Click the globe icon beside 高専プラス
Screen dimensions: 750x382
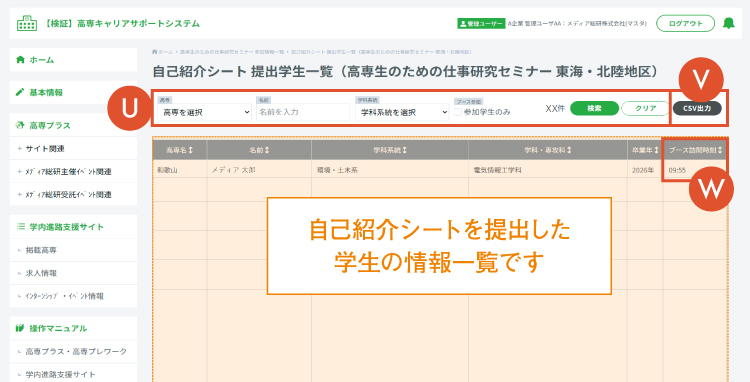[20, 125]
